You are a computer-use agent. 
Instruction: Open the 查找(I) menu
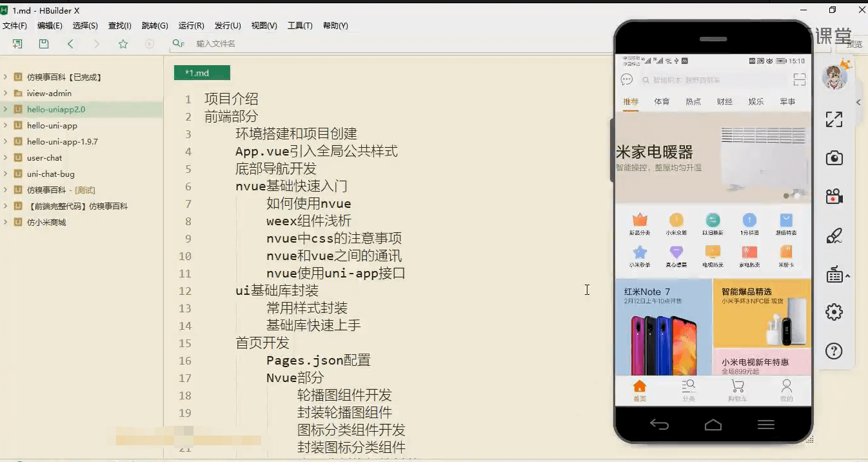pyautogui.click(x=120, y=26)
